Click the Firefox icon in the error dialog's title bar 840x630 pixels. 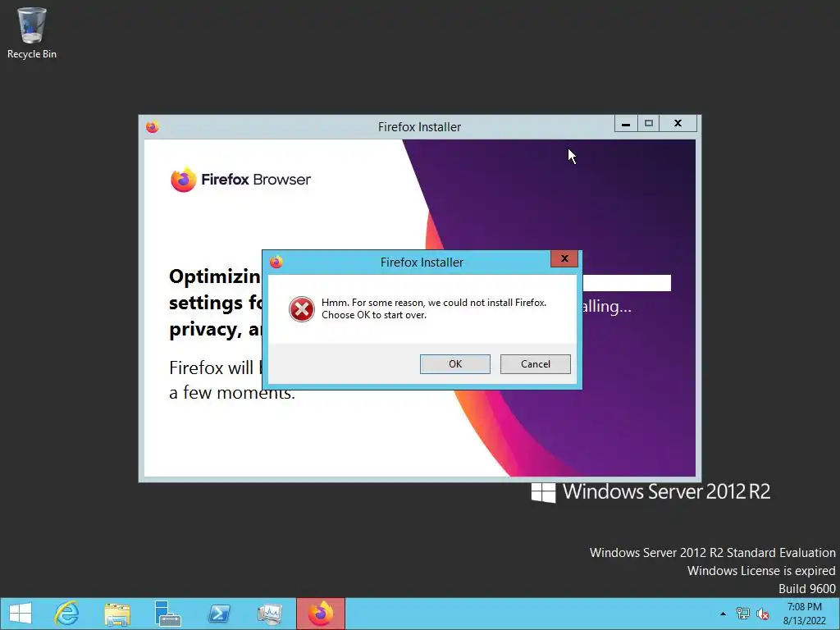[276, 262]
